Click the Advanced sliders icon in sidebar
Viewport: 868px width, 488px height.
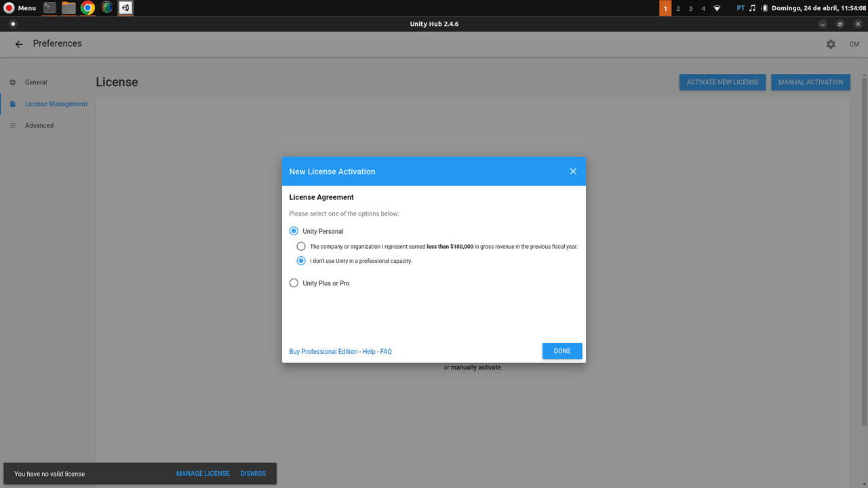[x=12, y=125]
